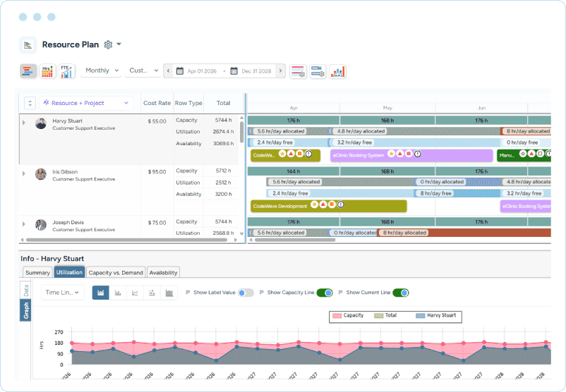Open dropdown arrow next to settings gear

119,44
